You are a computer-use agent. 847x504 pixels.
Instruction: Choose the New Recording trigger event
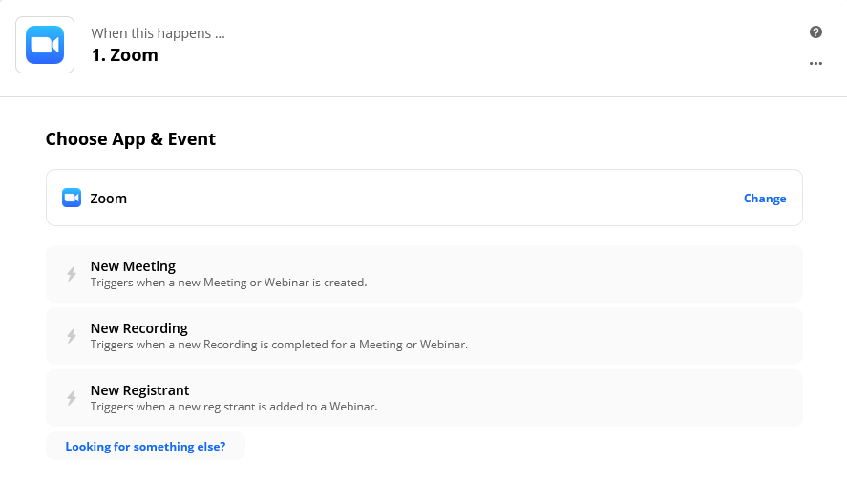[138, 328]
